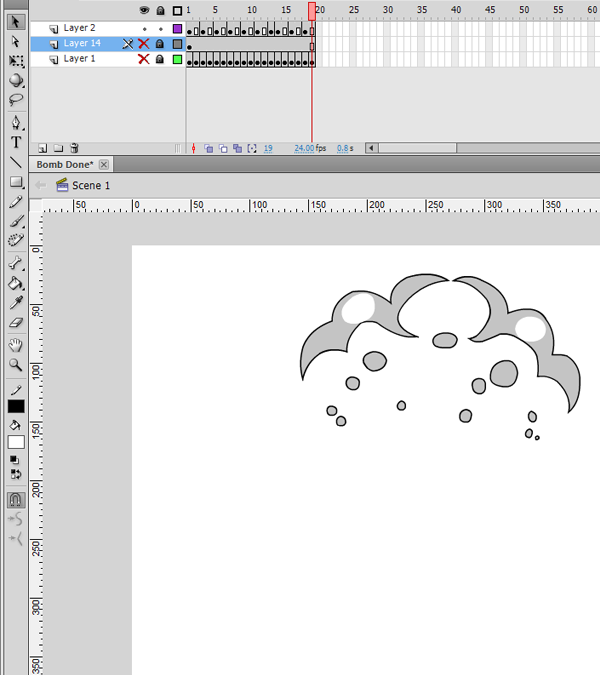Screen dimensions: 600x675
Task: Select the Deco tool
Action: pyautogui.click(x=16, y=240)
